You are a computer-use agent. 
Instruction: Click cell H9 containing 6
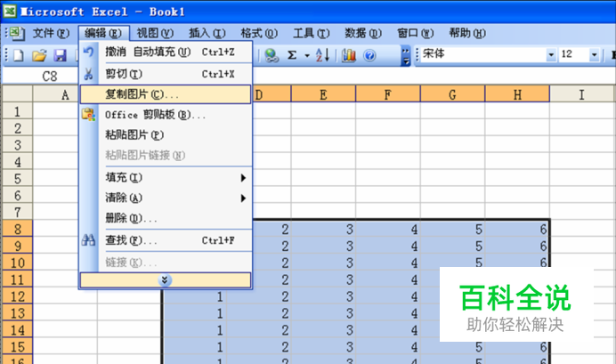click(x=517, y=246)
